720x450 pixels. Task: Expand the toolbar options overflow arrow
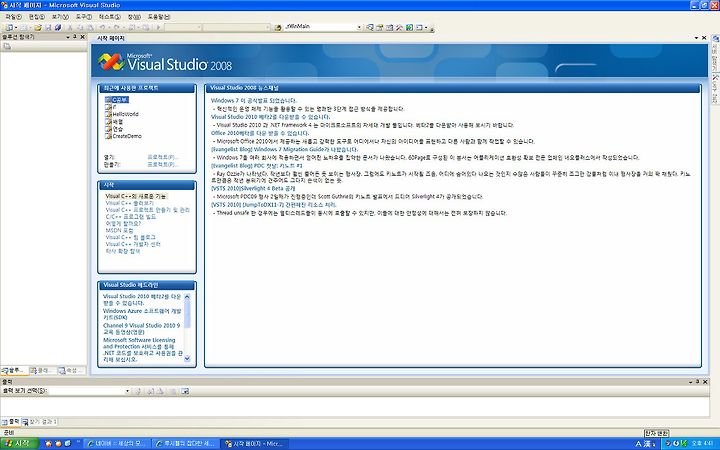coord(432,29)
